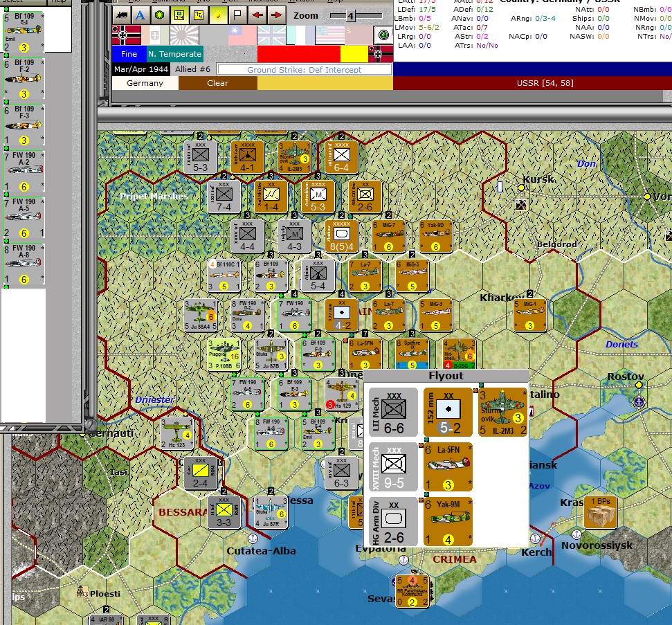Click the N. Temperate zone label
Viewport: 672px width, 625px height.
click(174, 54)
